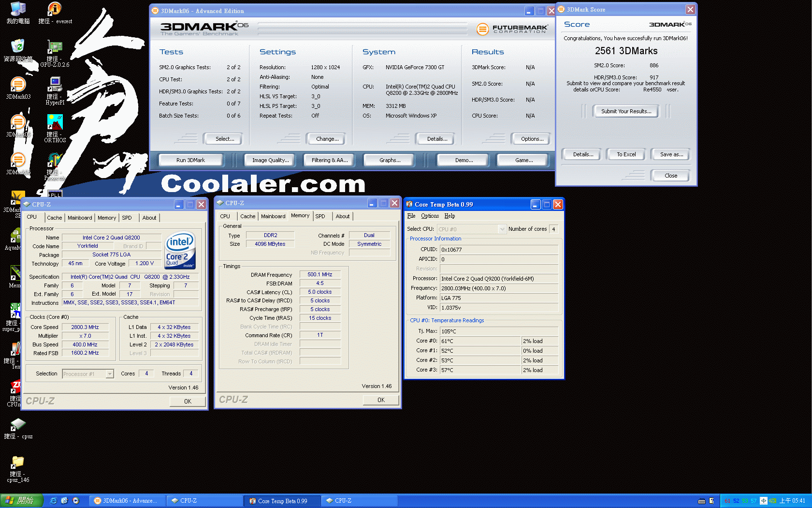Switch to Core Temp taskbar item
Viewport: 812px width, 508px height.
coord(282,501)
